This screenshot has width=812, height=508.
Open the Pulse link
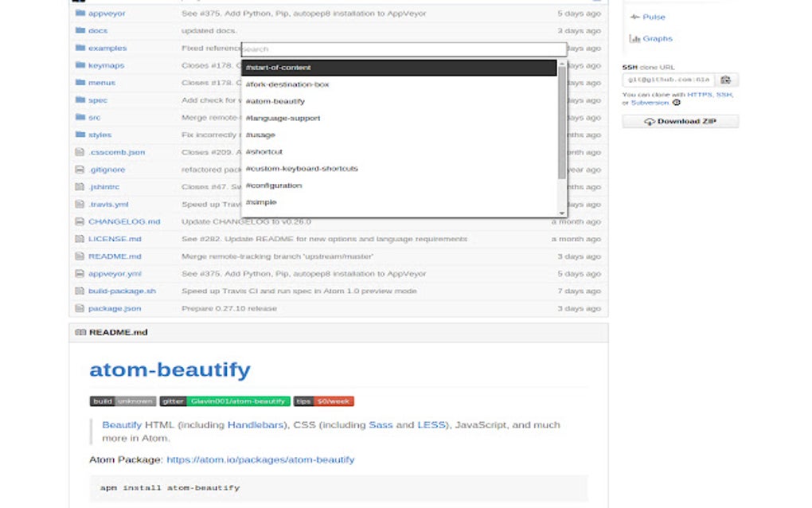[654, 17]
